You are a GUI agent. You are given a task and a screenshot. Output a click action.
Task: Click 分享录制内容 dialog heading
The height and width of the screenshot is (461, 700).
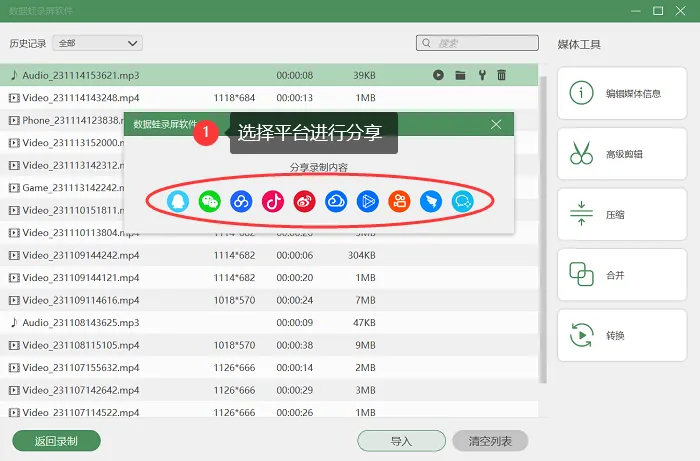[x=319, y=167]
